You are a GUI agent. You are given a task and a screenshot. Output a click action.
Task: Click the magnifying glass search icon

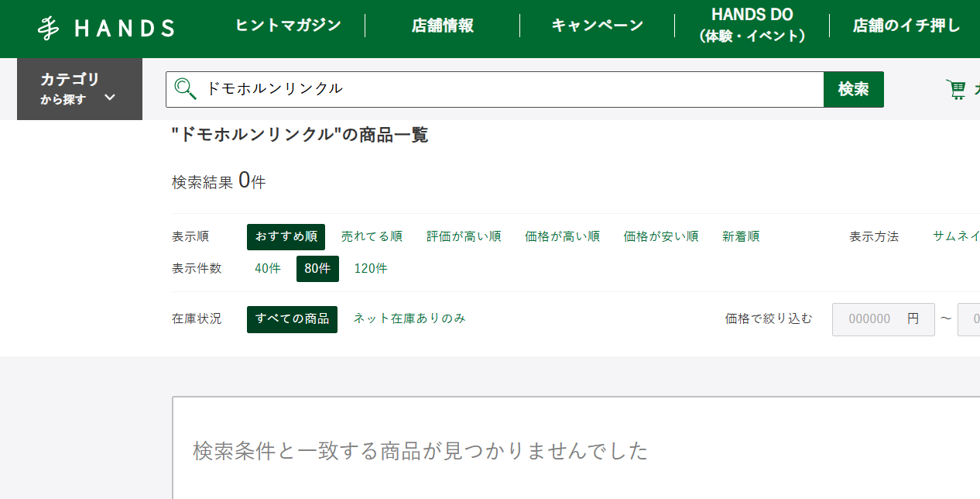tap(185, 89)
